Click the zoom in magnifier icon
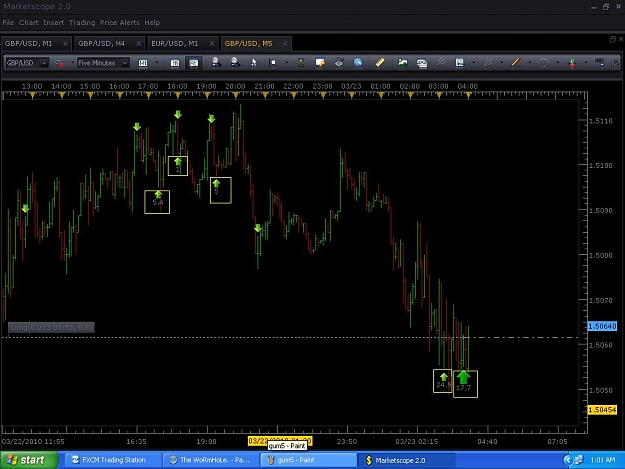625x469 pixels. pyautogui.click(x=216, y=62)
